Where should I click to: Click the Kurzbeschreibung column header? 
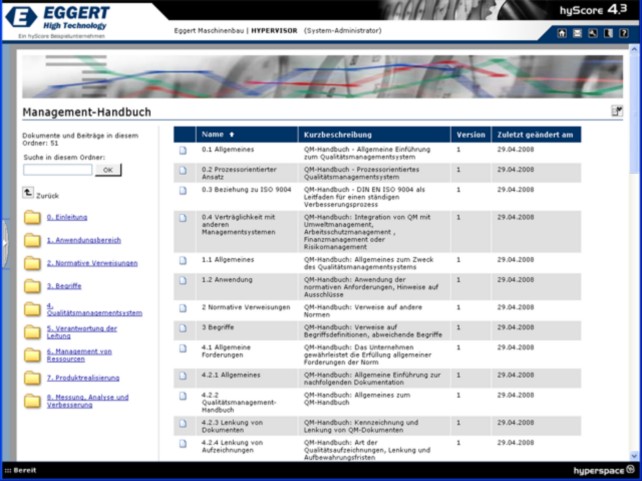pos(338,134)
